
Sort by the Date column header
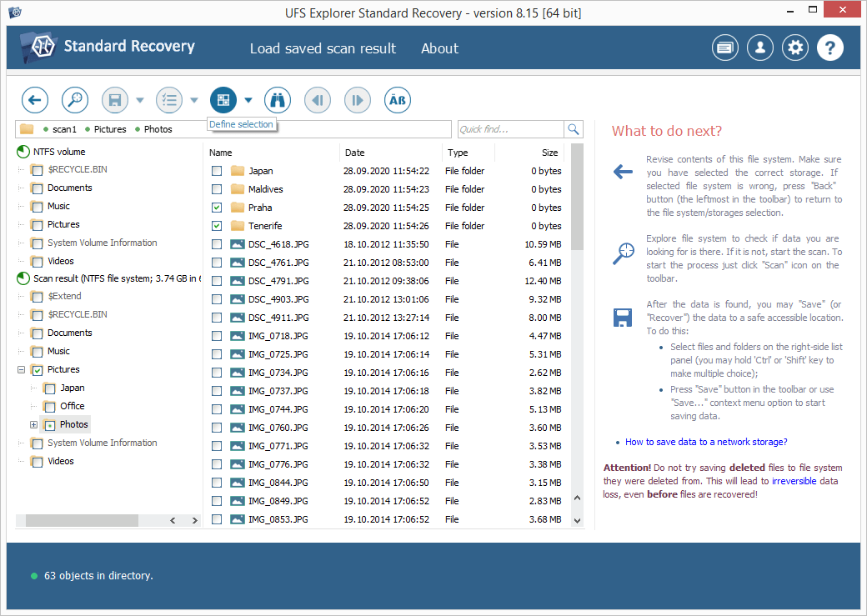tap(390, 153)
